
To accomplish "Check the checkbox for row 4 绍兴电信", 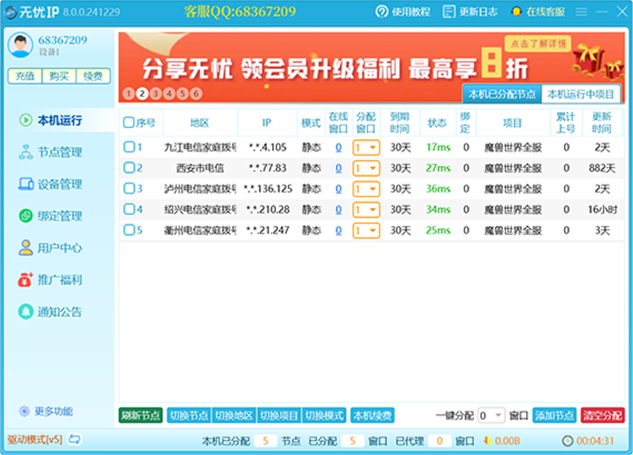I will pos(128,209).
